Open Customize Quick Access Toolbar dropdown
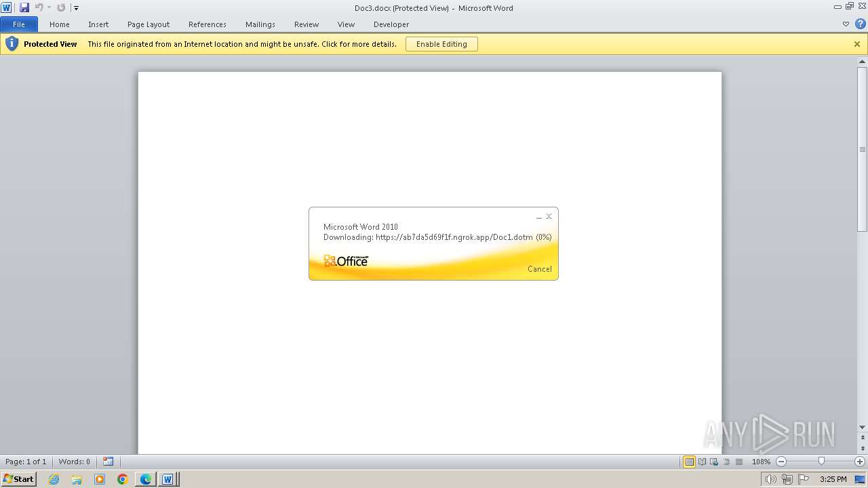The image size is (868, 488). 76,8
